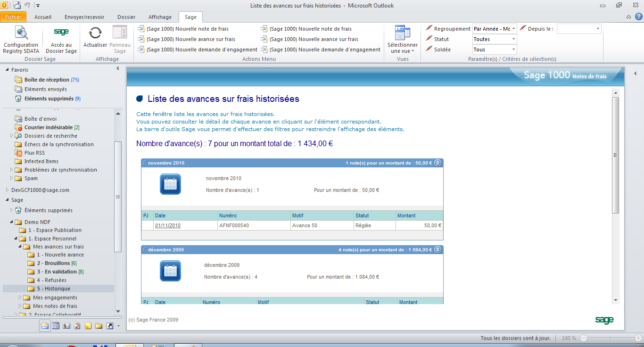The width and height of the screenshot is (644, 347).
Task: Click the calendar icon for décembre 2009
Action: 170,271
